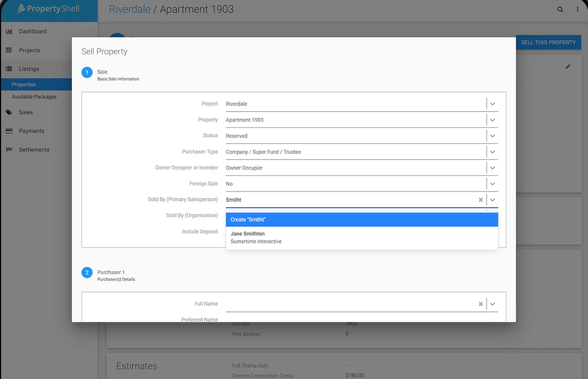Click the Payments card icon

pos(9,131)
